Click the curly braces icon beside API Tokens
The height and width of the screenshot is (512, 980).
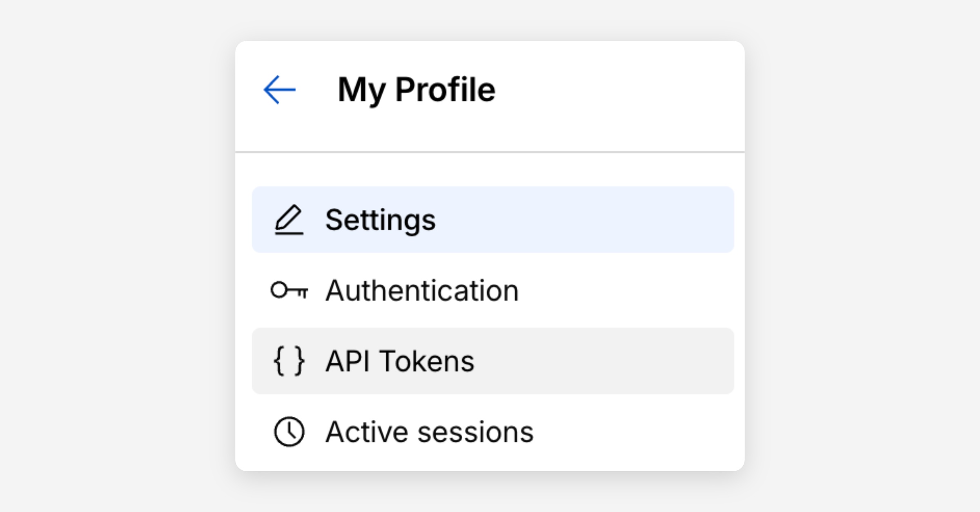(289, 361)
